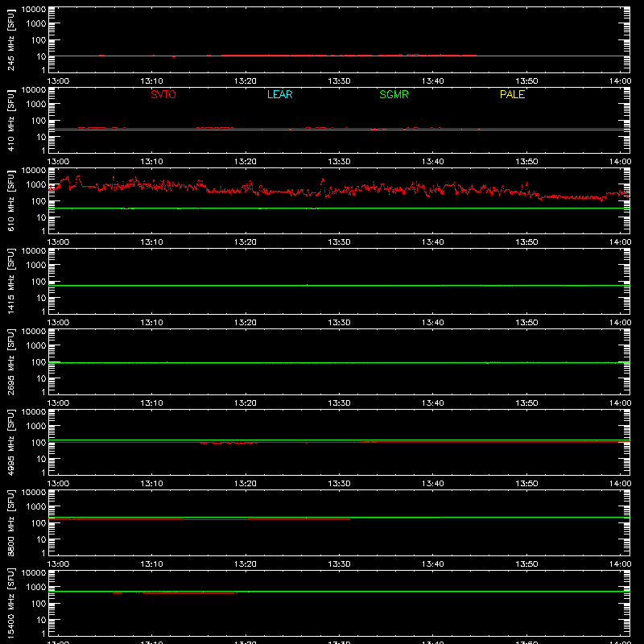This screenshot has height=644, width=644.
Task: Click the flat trace in 245 MHz panel
Action: [x=339, y=56]
